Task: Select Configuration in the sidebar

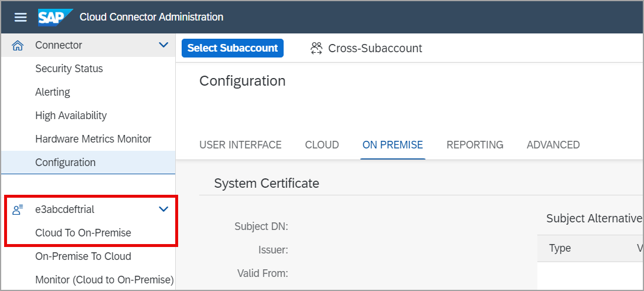Action: click(x=88, y=163)
